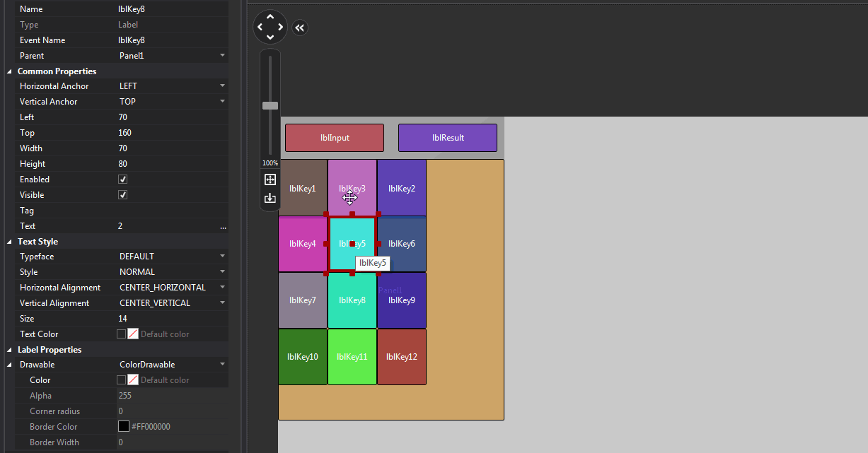The width and height of the screenshot is (868, 453).
Task: Click the pan down arrow in designer
Action: pyautogui.click(x=270, y=37)
